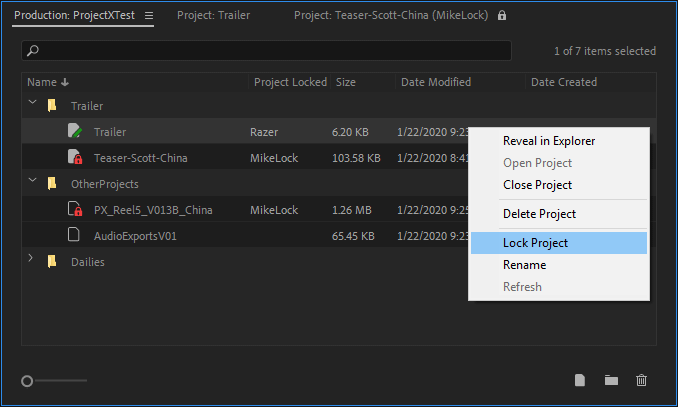Switch to Project: Teaser-Scott-China (MikeLock) tab

[x=391, y=16]
